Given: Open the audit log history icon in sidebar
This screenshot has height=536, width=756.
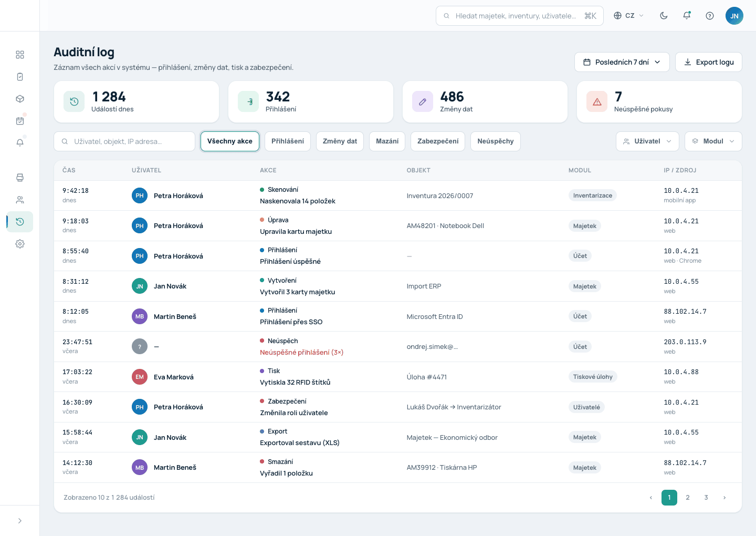Looking at the screenshot, I should point(20,222).
